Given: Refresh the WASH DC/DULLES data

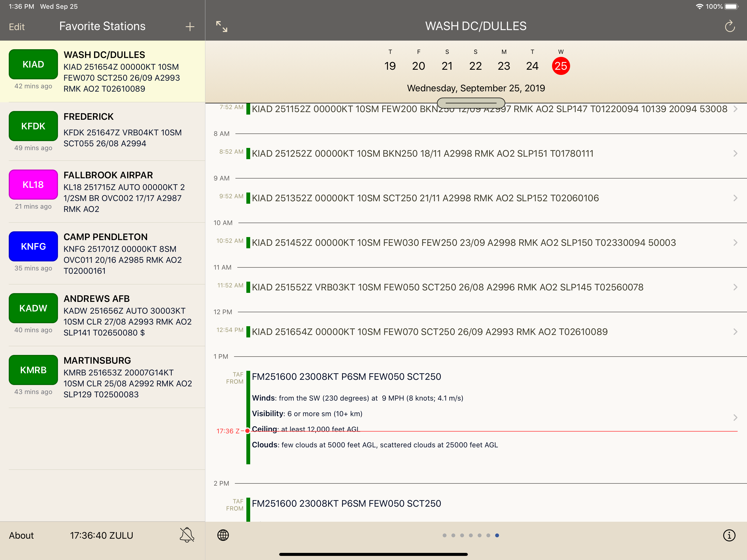Looking at the screenshot, I should [x=730, y=26].
